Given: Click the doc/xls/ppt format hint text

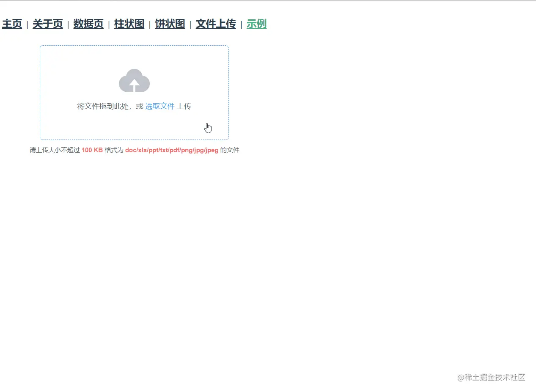Looking at the screenshot, I should click(x=171, y=150).
